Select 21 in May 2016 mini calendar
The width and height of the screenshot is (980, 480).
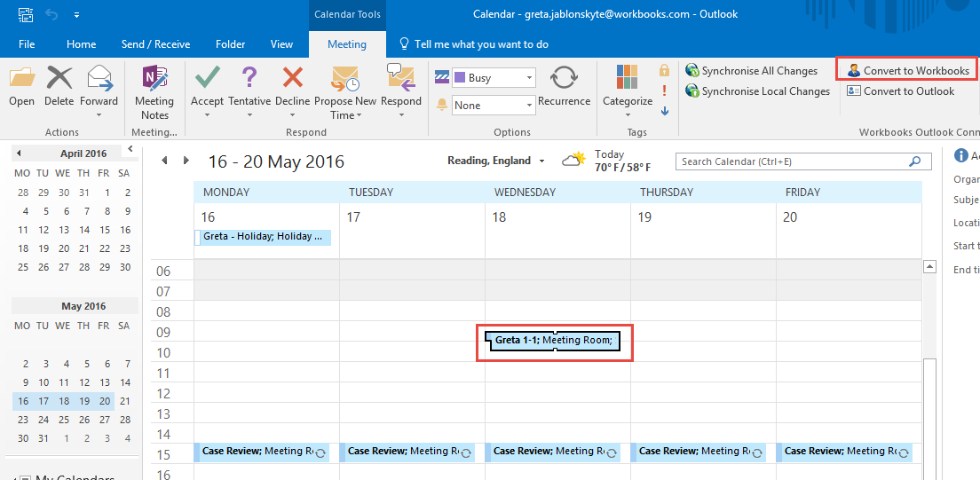click(125, 401)
